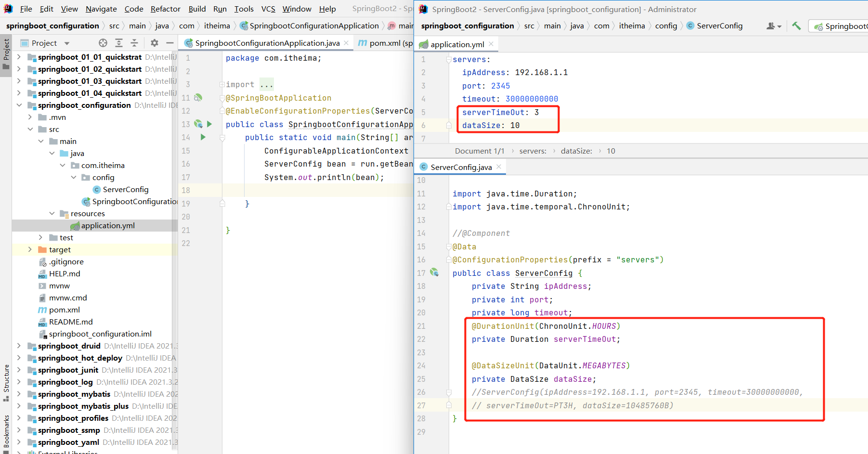
Task: Collapse the resources folder
Action: coord(52,213)
